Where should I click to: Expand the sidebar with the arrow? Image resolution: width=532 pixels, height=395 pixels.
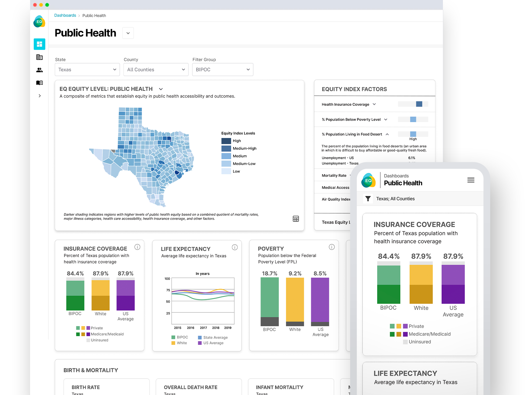(x=40, y=96)
